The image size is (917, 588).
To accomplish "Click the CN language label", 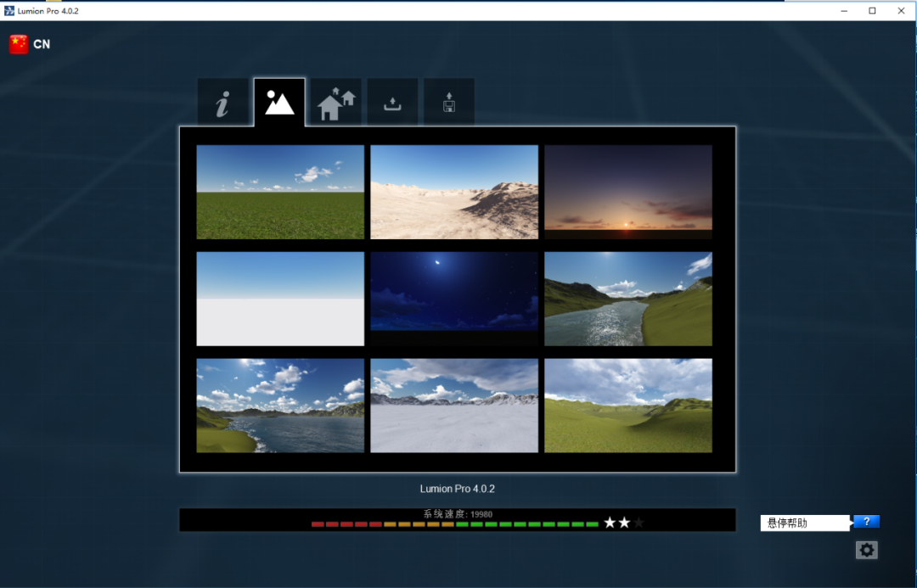I will tap(42, 44).
